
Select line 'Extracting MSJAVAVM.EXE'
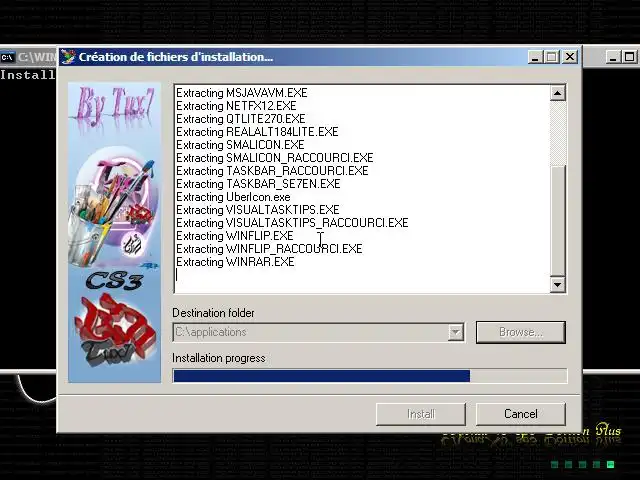click(x=242, y=93)
